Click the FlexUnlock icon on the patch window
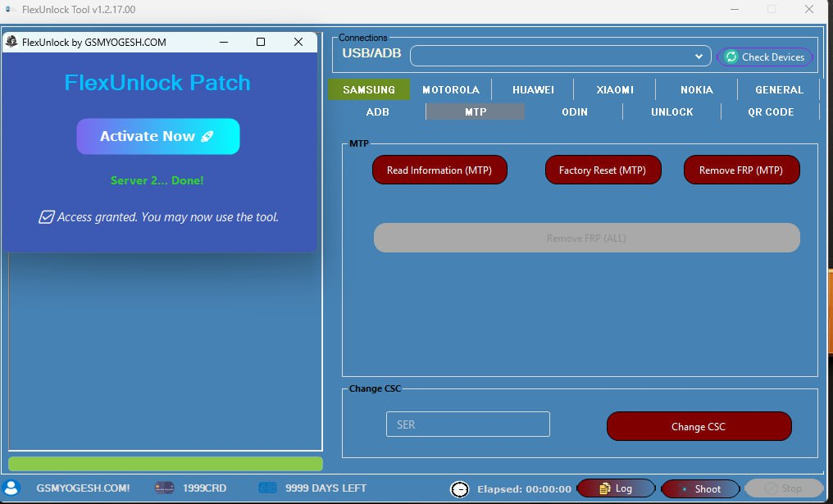833x504 pixels. click(x=11, y=41)
